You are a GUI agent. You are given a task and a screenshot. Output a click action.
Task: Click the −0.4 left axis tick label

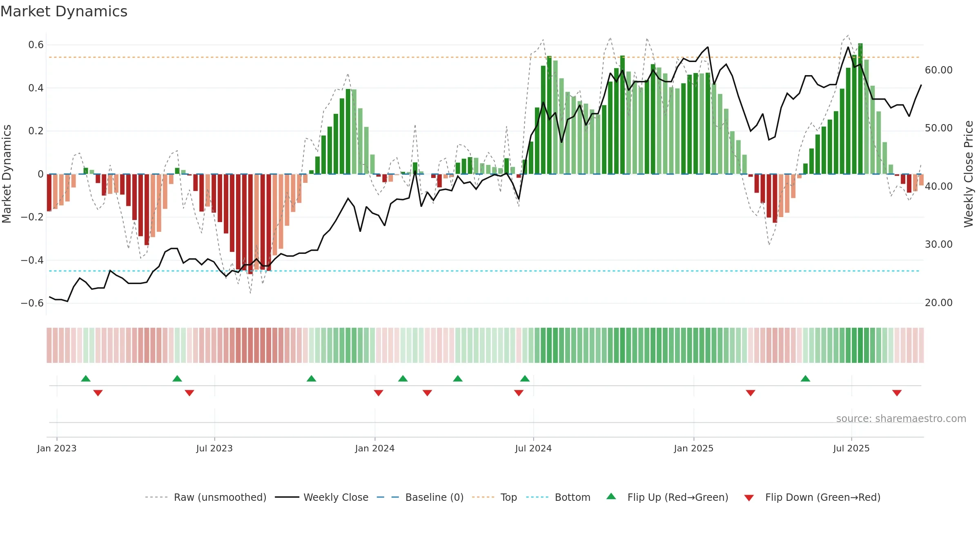click(32, 260)
